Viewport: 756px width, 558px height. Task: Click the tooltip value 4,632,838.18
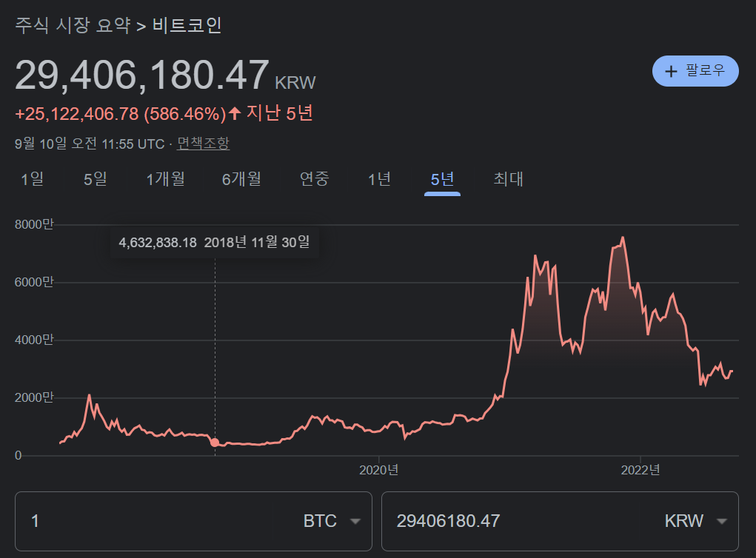[x=158, y=243]
